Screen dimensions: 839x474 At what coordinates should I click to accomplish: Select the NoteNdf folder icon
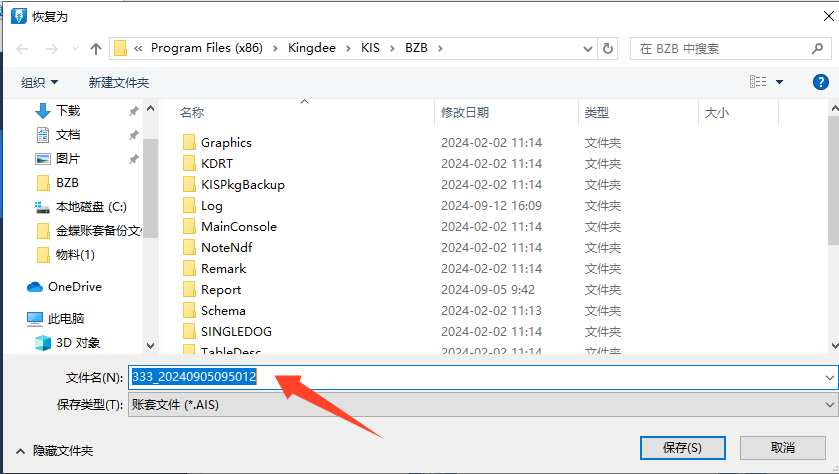189,247
